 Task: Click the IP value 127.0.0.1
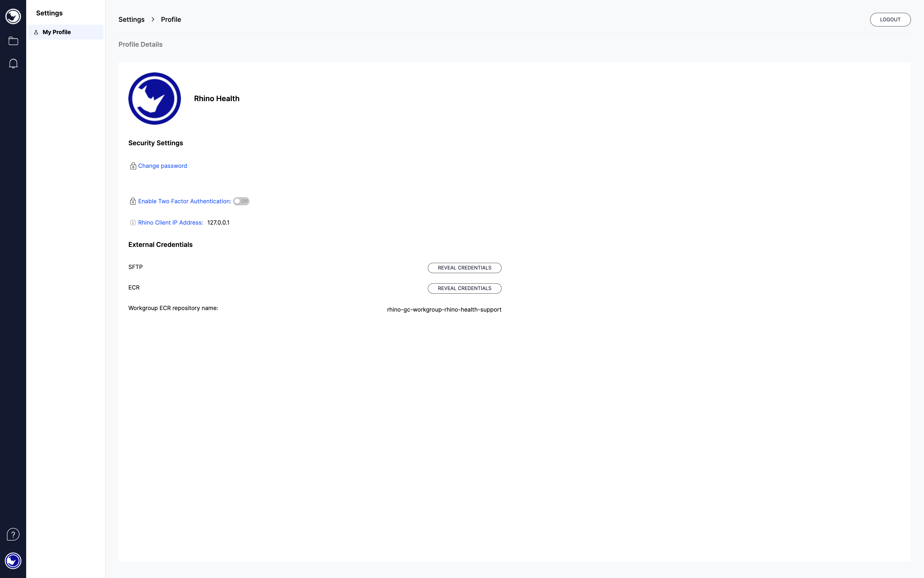218,223
